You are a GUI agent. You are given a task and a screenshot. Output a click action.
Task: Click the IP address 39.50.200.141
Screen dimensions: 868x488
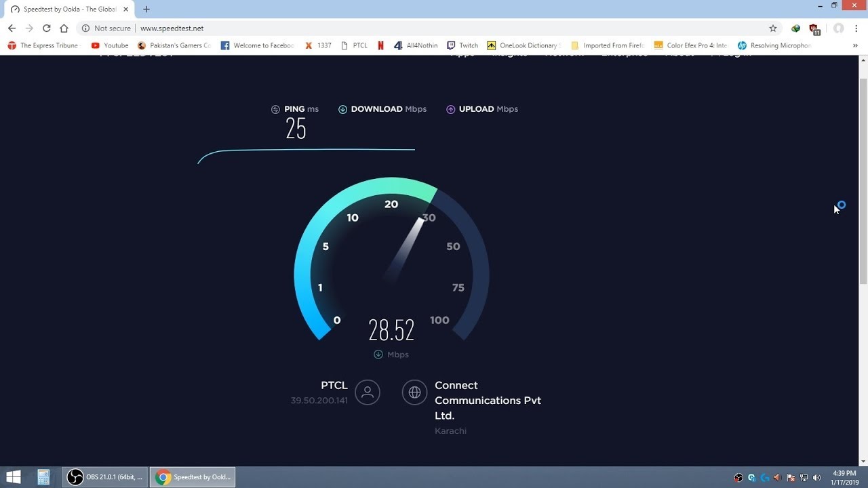tap(319, 401)
